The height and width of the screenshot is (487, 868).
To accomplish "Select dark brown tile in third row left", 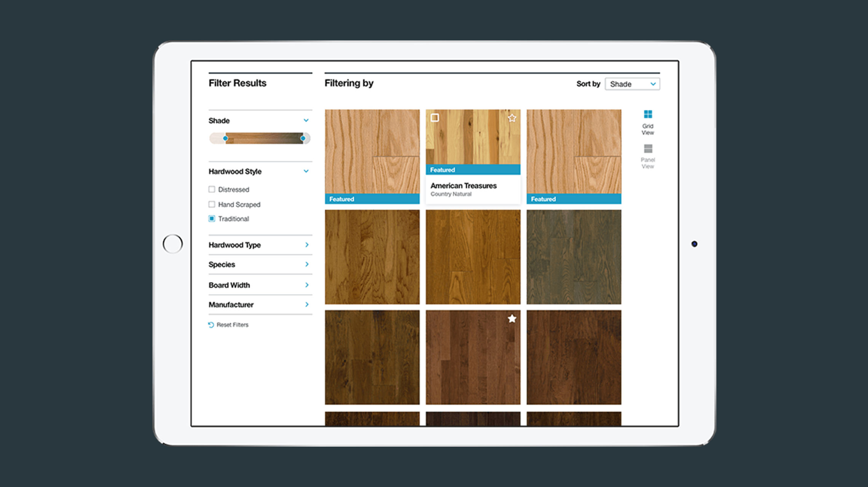I will [x=372, y=357].
